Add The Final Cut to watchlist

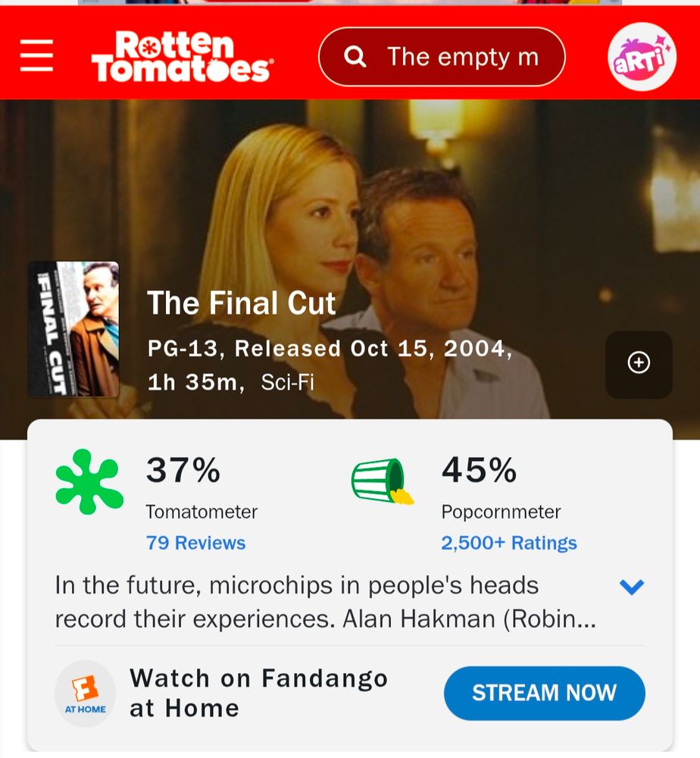click(639, 364)
